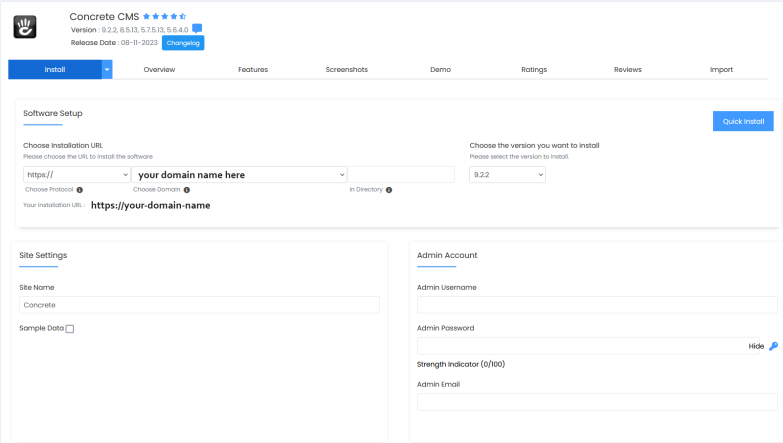Expand the arrow beside the Install tab
Image resolution: width=783 pixels, height=443 pixels.
pos(107,70)
